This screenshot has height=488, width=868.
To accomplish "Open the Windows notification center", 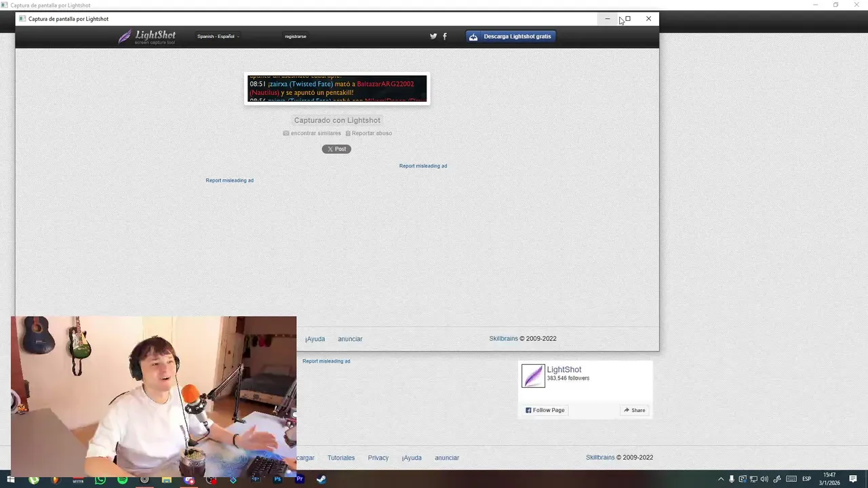I will tap(853, 479).
